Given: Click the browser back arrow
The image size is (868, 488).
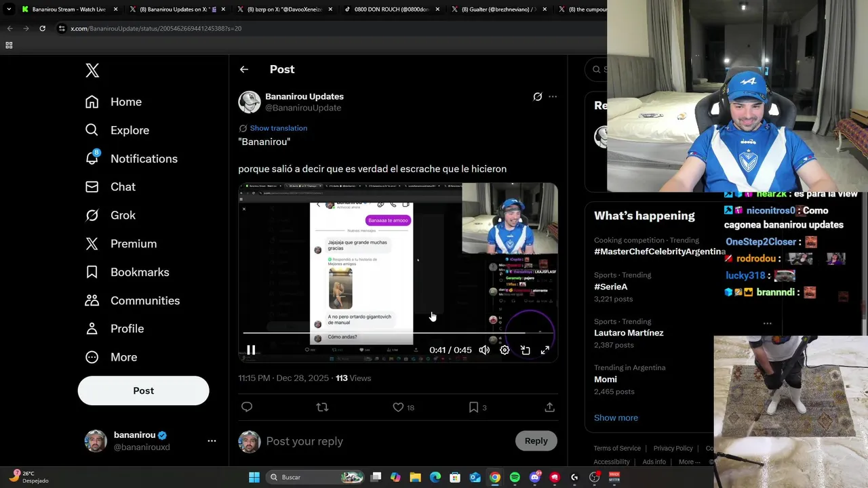Looking at the screenshot, I should [9, 28].
